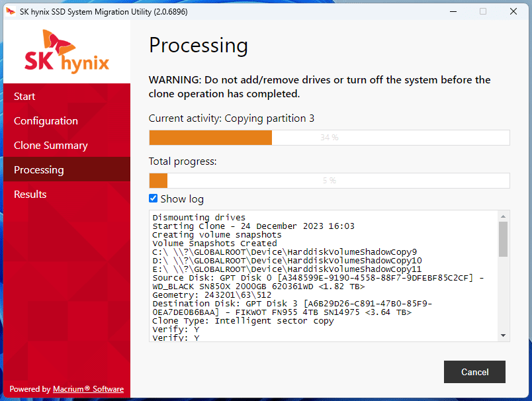Click the Show log label text
This screenshot has height=401, width=532.
tap(182, 199)
